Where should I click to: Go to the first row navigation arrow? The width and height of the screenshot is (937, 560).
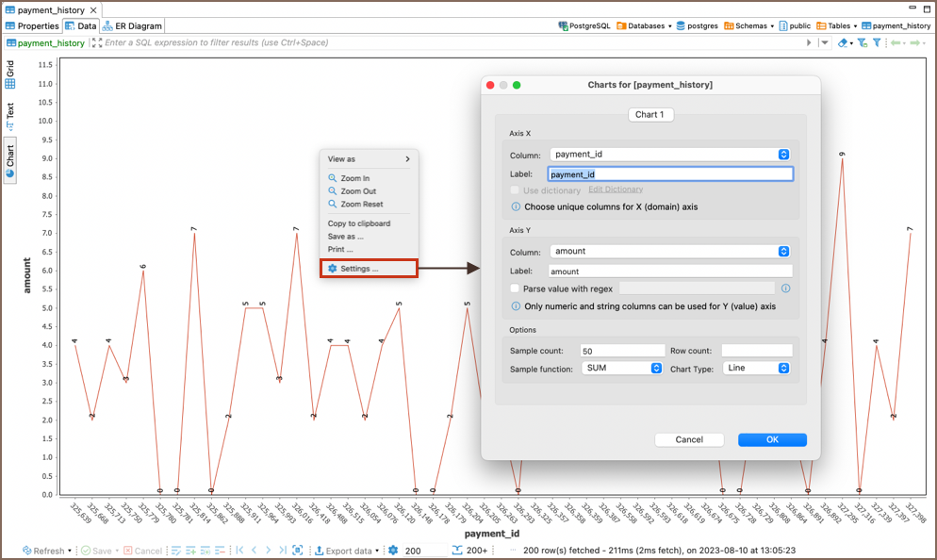239,551
